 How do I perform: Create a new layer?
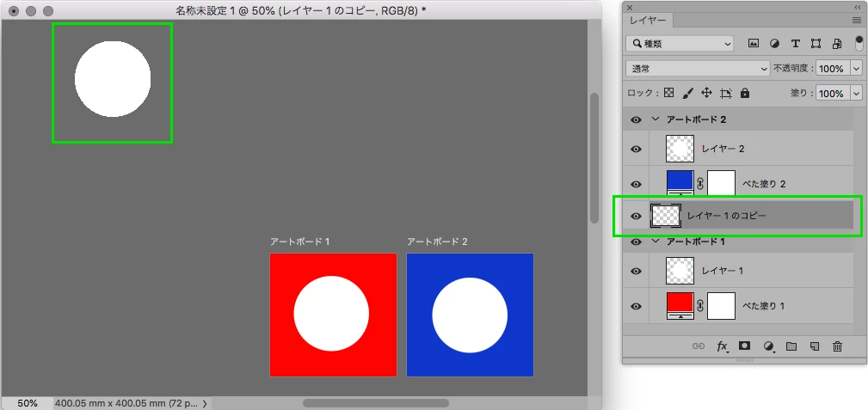(x=814, y=346)
